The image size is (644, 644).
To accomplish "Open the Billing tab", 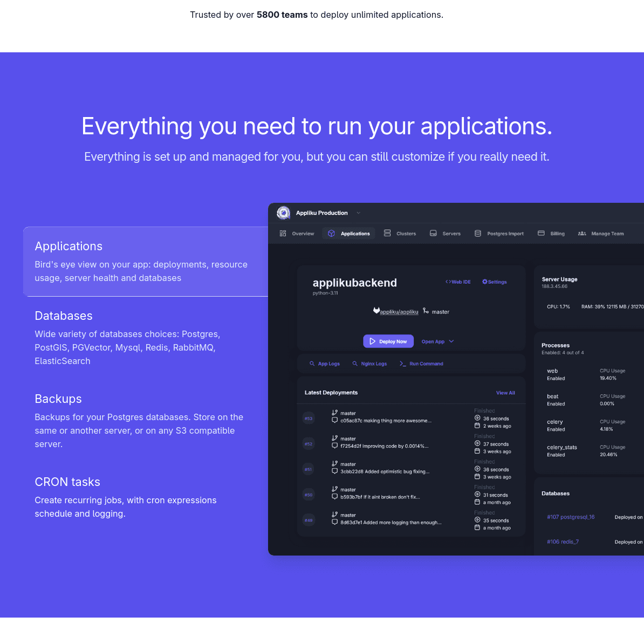I will click(x=551, y=234).
